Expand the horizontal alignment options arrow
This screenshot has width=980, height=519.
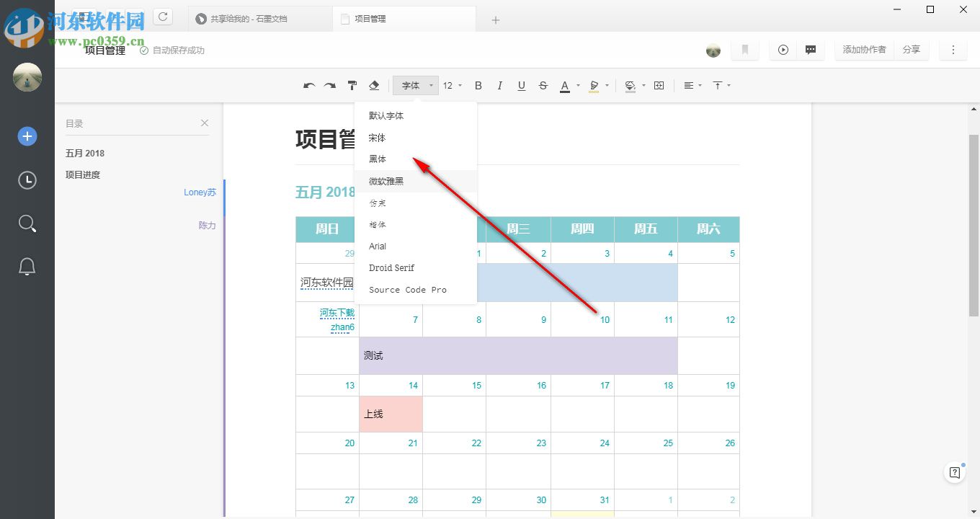(700, 86)
